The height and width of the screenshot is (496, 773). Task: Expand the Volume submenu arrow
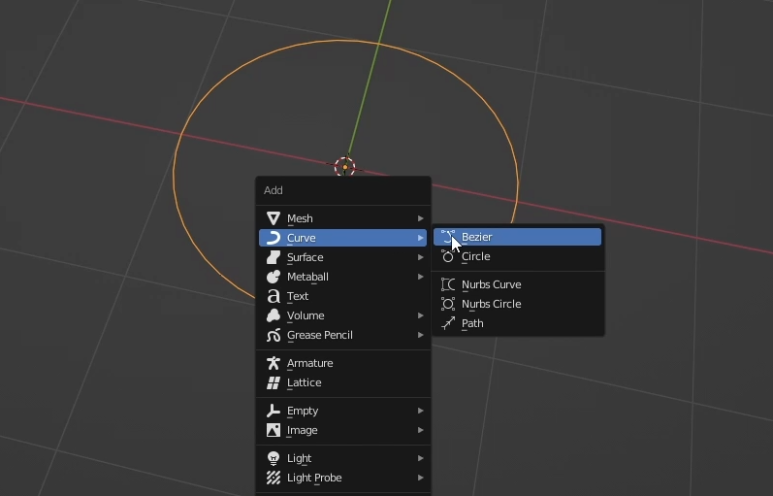pyautogui.click(x=421, y=316)
